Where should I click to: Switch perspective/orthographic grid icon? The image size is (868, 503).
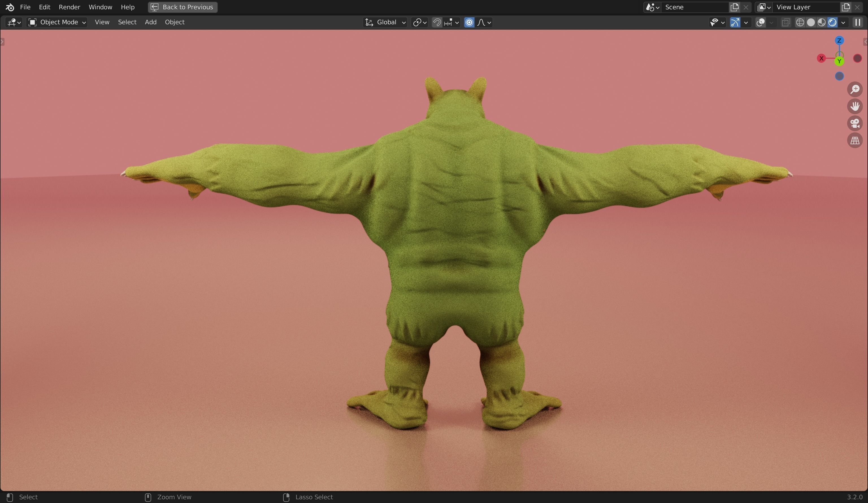point(855,141)
